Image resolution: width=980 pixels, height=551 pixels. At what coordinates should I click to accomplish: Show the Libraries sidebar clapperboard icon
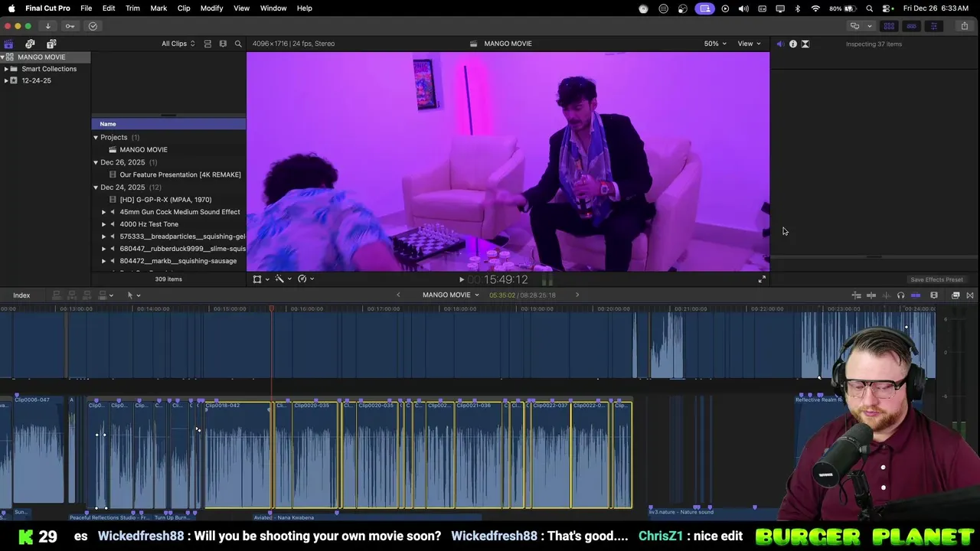click(x=8, y=44)
